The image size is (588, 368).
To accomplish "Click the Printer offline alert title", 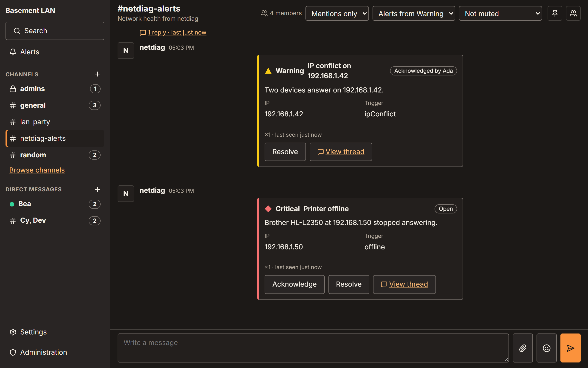I will tap(326, 209).
